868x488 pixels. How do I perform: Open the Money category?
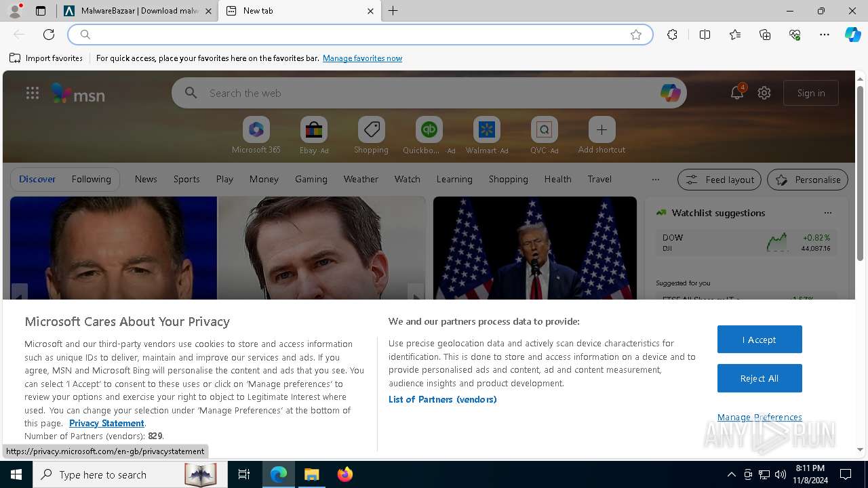tap(264, 179)
